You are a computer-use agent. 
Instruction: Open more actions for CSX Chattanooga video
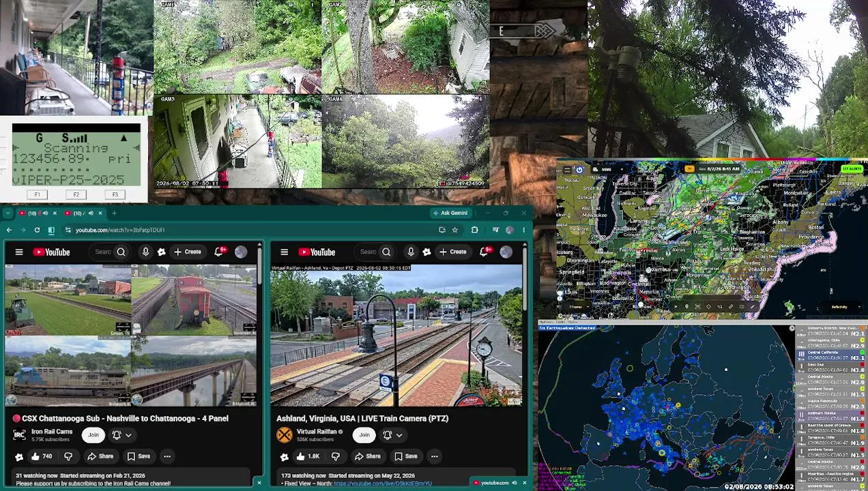[x=167, y=456]
